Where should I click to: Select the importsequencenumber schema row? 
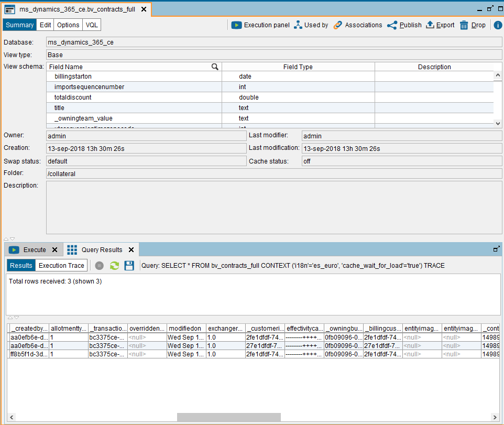point(270,87)
